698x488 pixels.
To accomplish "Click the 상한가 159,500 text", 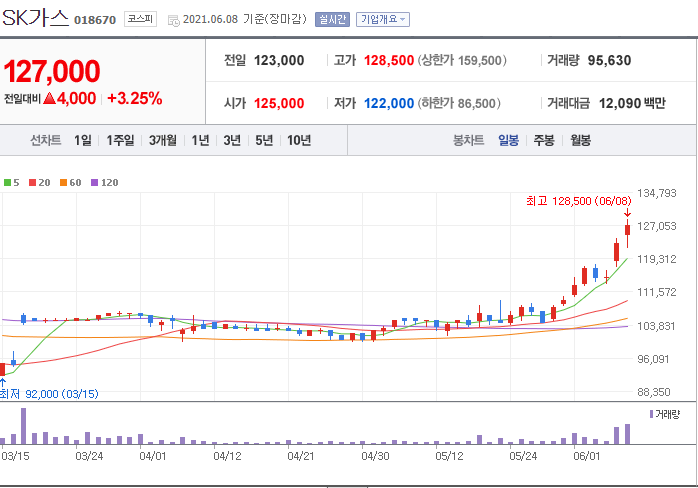I will tap(462, 61).
